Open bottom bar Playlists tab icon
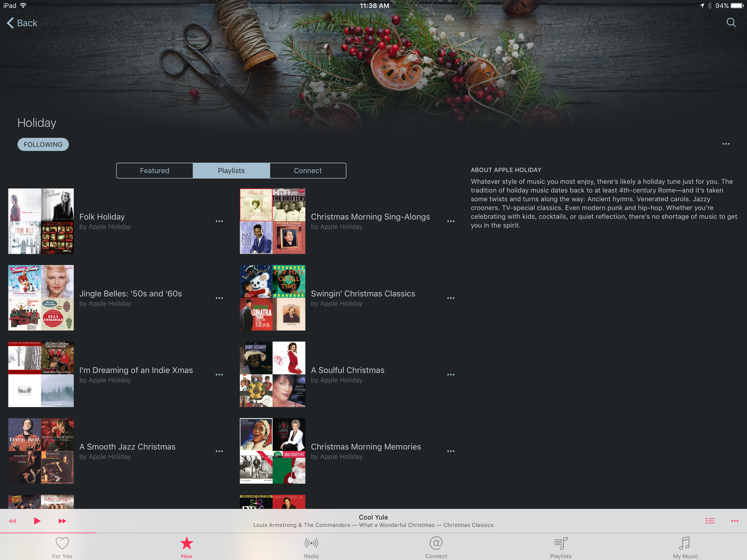This screenshot has height=560, width=747. click(x=561, y=547)
